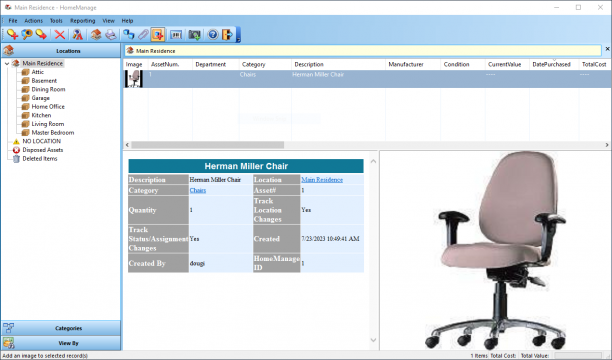This screenshot has height=360, width=612.
Task: Open the Tools menu
Action: click(x=56, y=21)
